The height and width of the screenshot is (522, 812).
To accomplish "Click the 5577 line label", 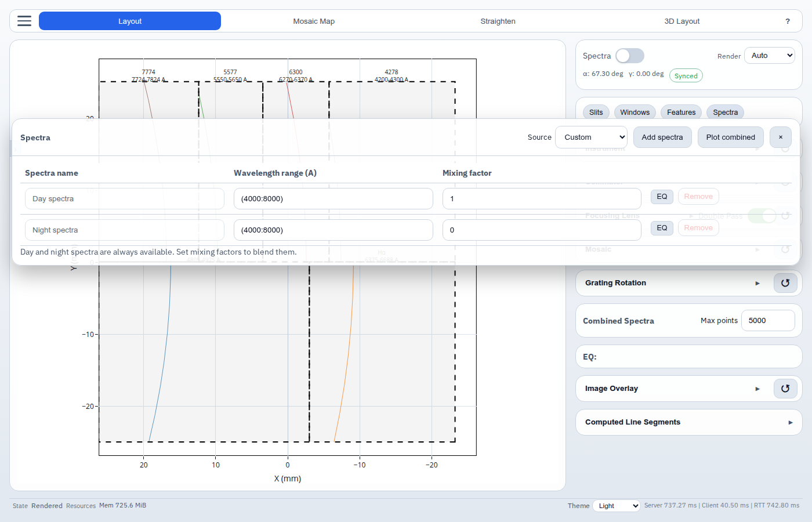I will (230, 72).
